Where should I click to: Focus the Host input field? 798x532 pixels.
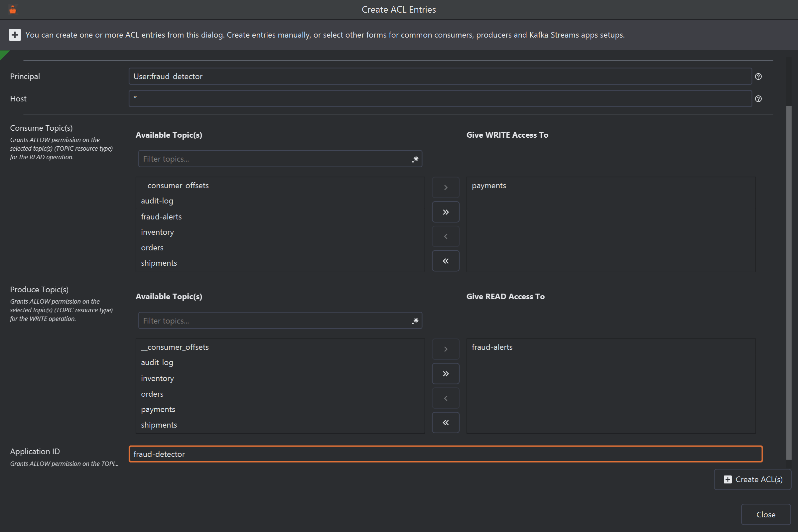[x=440, y=99]
